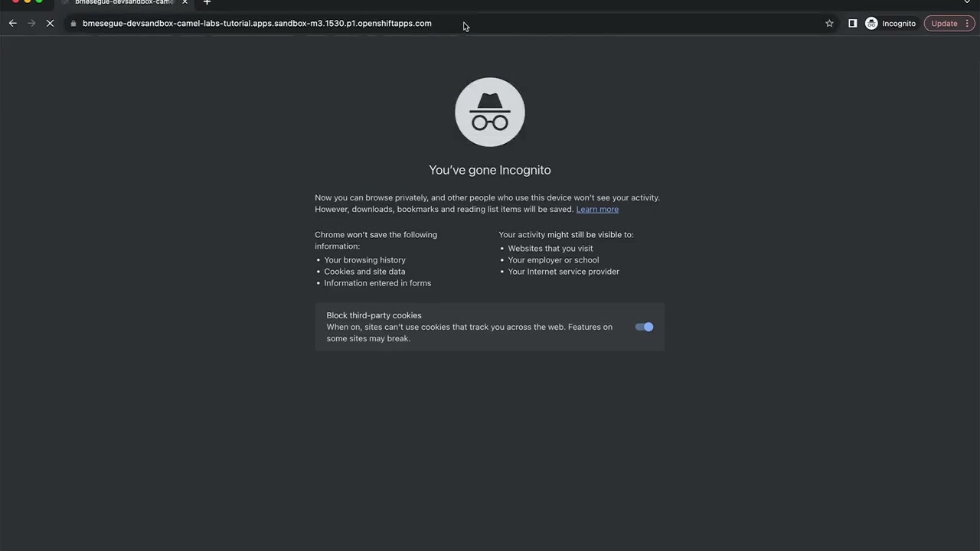
Task: Bookmark this page with the star icon
Action: (x=829, y=24)
